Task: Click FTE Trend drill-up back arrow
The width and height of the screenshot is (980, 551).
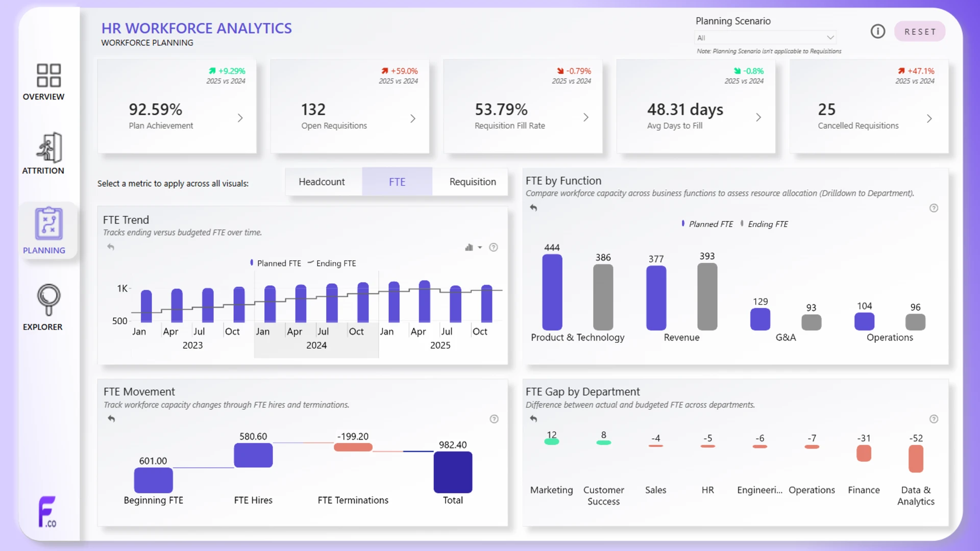Action: [x=111, y=247]
